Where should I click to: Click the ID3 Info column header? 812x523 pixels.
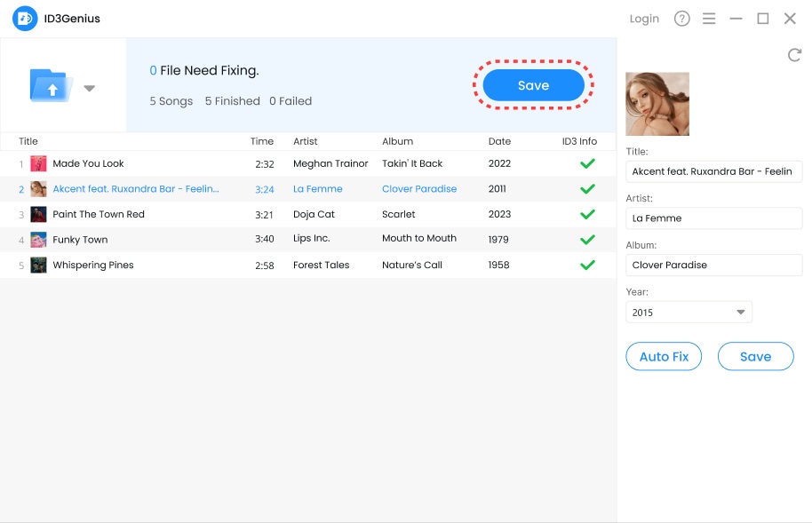coord(579,141)
